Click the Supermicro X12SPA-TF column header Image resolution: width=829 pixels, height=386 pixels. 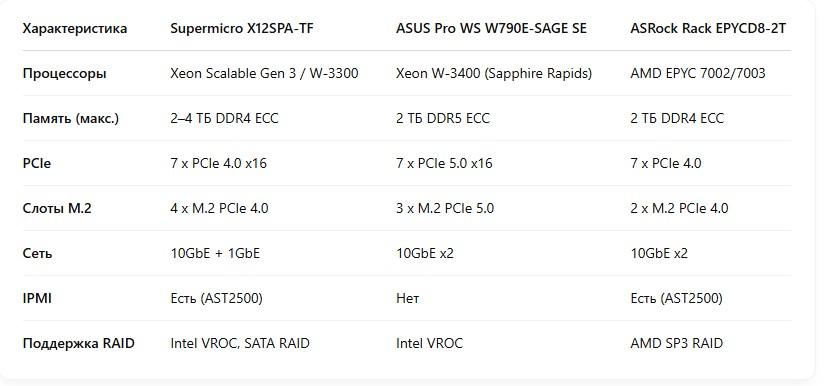[x=241, y=28]
